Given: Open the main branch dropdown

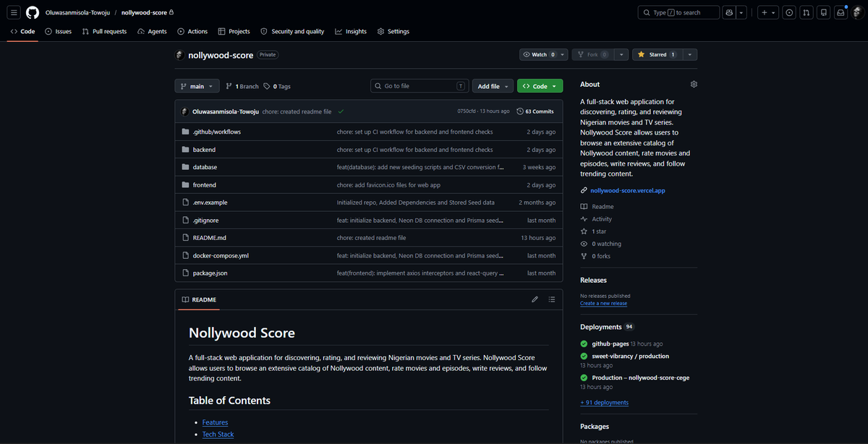Looking at the screenshot, I should point(197,86).
